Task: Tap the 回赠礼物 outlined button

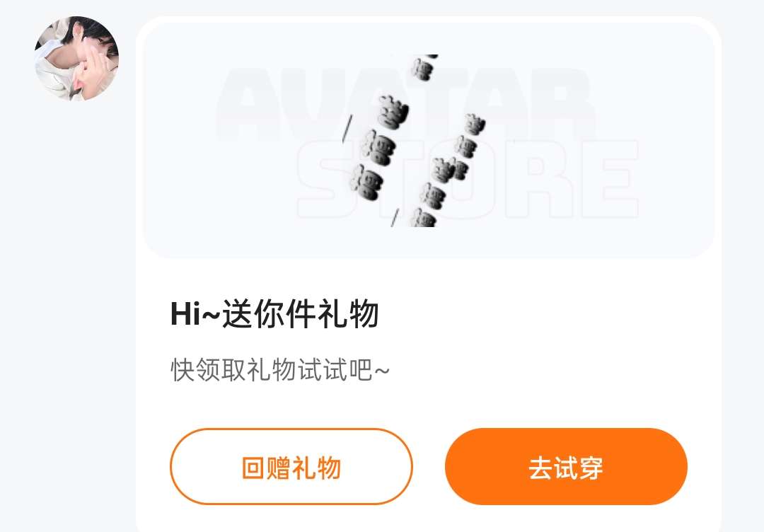Action: [291, 466]
